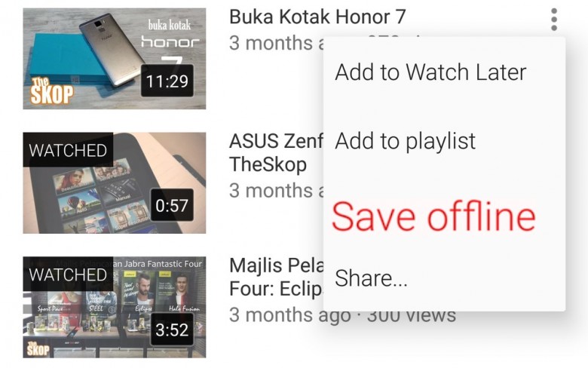Click the 0:57 duration badge
588x368 pixels.
click(x=172, y=205)
